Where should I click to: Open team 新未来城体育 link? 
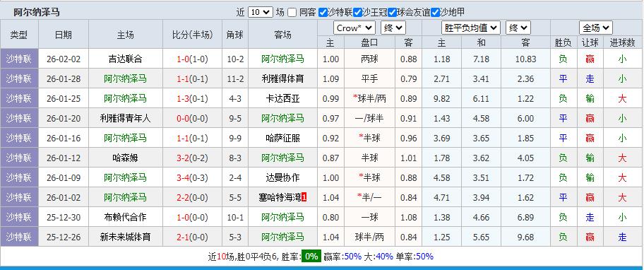pos(125,237)
